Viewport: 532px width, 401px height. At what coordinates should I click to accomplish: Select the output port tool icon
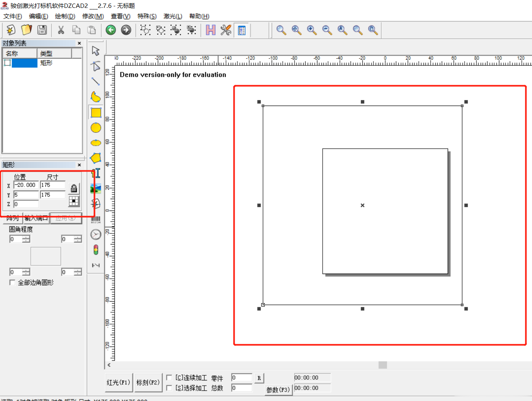pos(96,265)
